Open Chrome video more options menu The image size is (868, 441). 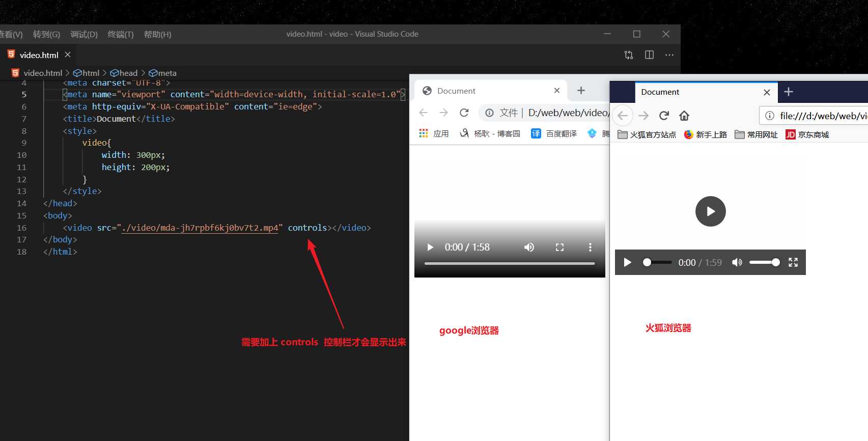590,247
